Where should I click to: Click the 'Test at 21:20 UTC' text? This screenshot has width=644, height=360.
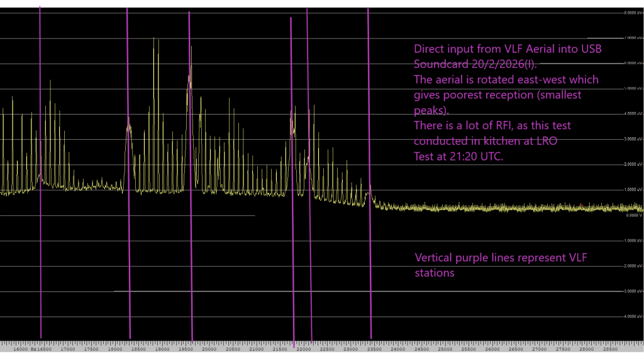pos(459,157)
